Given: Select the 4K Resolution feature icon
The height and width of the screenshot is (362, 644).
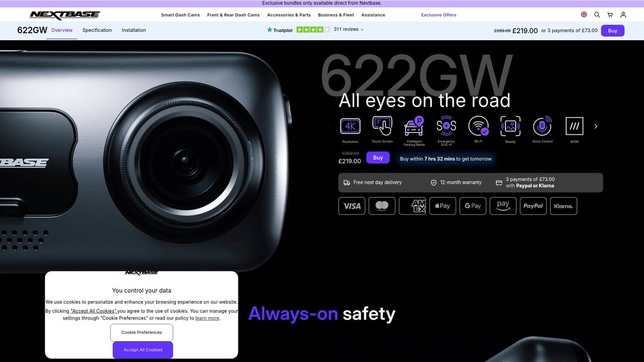Looking at the screenshot, I should (350, 126).
